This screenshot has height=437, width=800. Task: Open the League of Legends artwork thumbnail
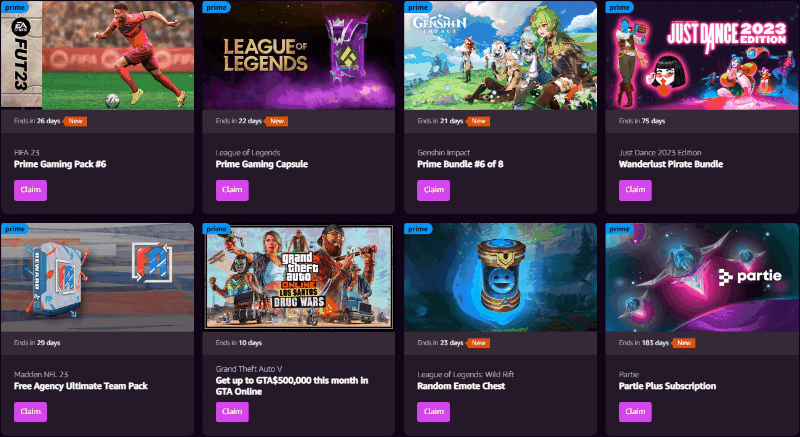[298, 55]
